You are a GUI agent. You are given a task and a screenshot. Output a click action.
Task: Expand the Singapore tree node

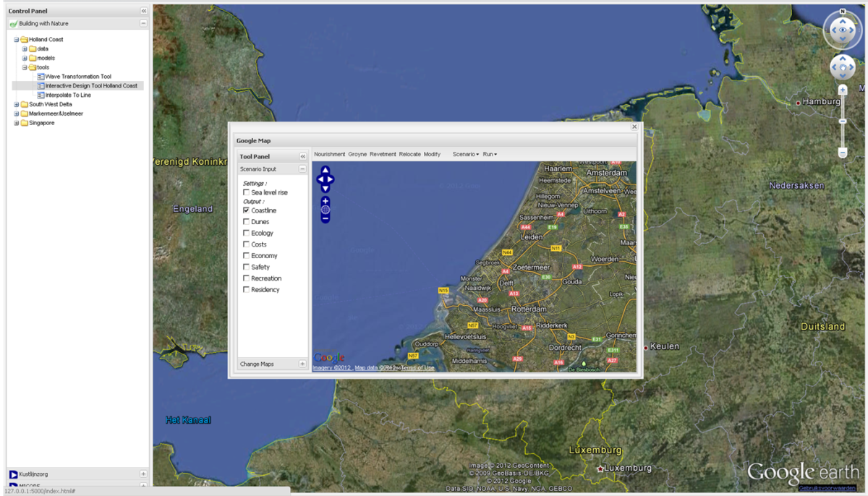[16, 123]
